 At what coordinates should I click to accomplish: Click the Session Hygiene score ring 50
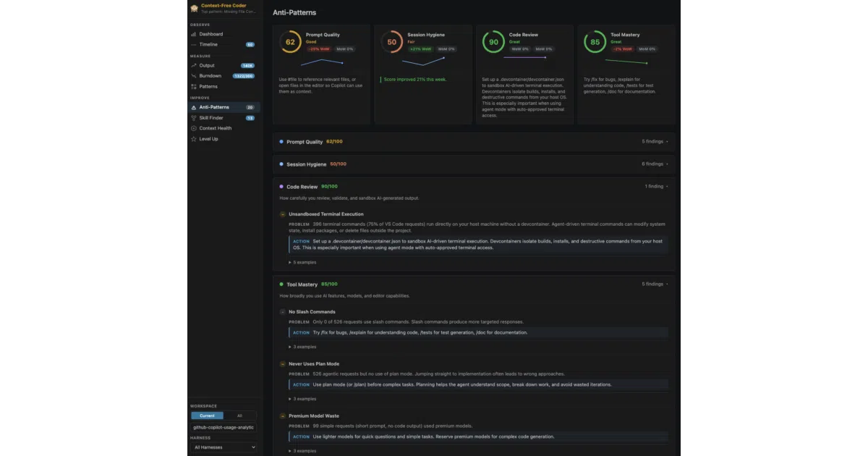point(392,42)
